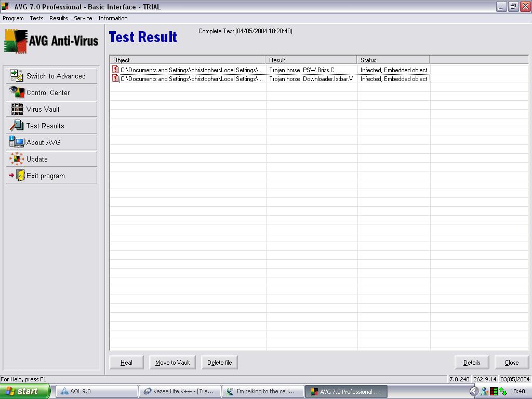Viewport: 532px width, 399px height.
Task: Click Move to Vault button
Action: pos(172,362)
